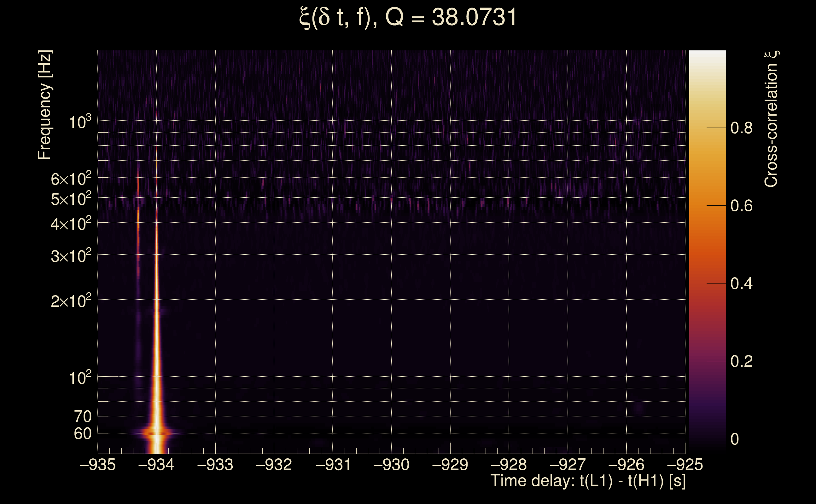
Task: Click the 0.8 level on the colorbar
Action: (x=741, y=128)
